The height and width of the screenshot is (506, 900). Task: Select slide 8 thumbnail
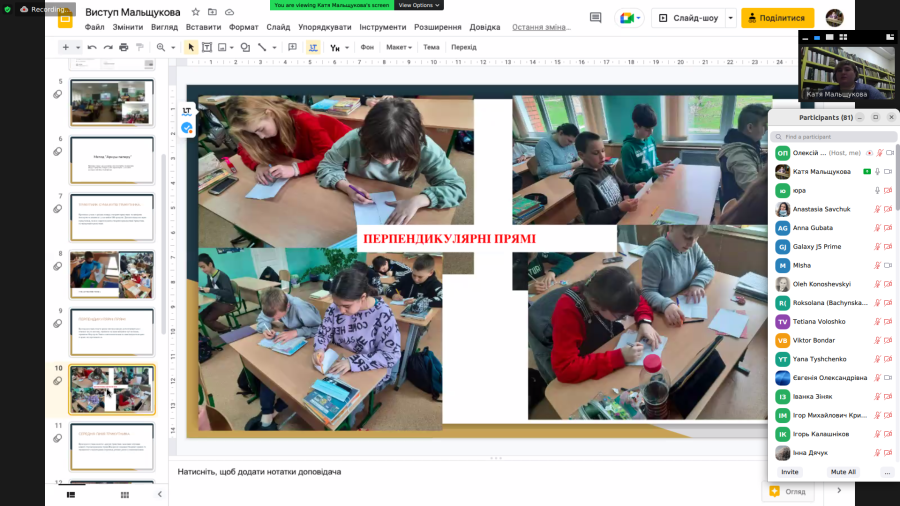click(x=112, y=275)
